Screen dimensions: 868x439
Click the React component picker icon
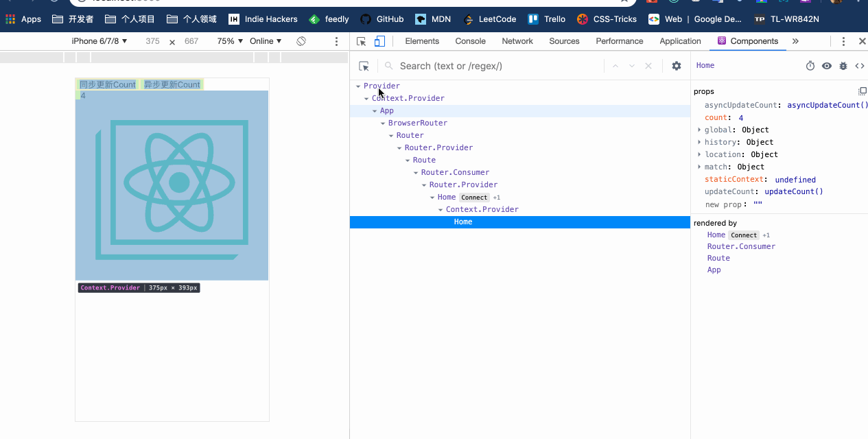(364, 66)
